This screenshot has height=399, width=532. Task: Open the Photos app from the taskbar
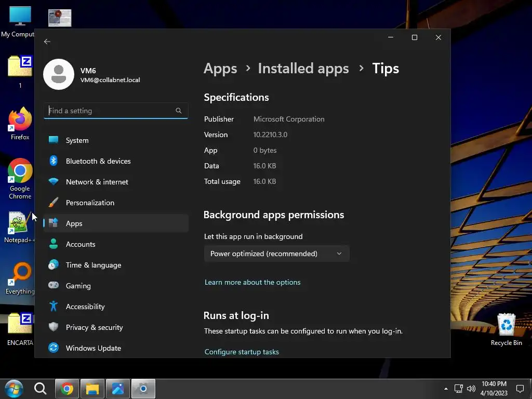118,389
